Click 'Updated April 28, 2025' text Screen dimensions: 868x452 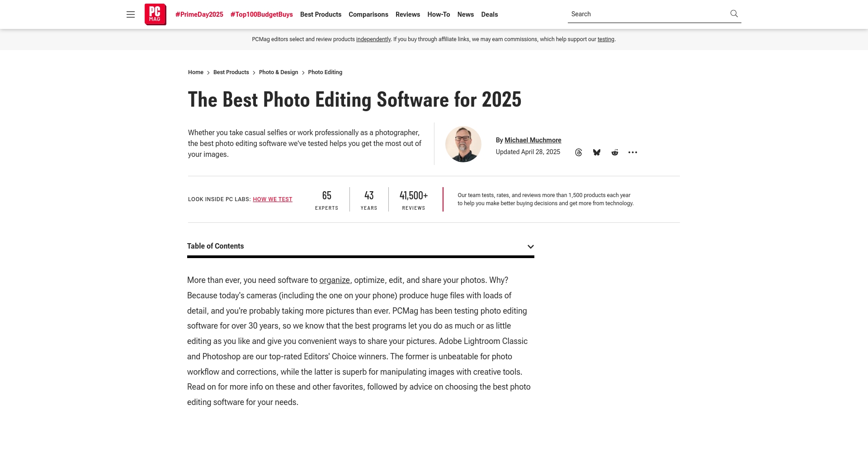click(528, 152)
